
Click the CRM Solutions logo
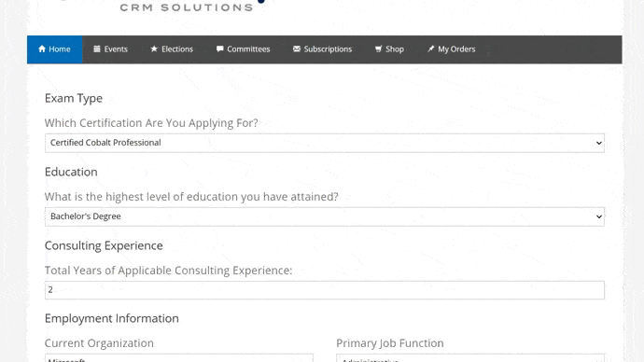187,7
